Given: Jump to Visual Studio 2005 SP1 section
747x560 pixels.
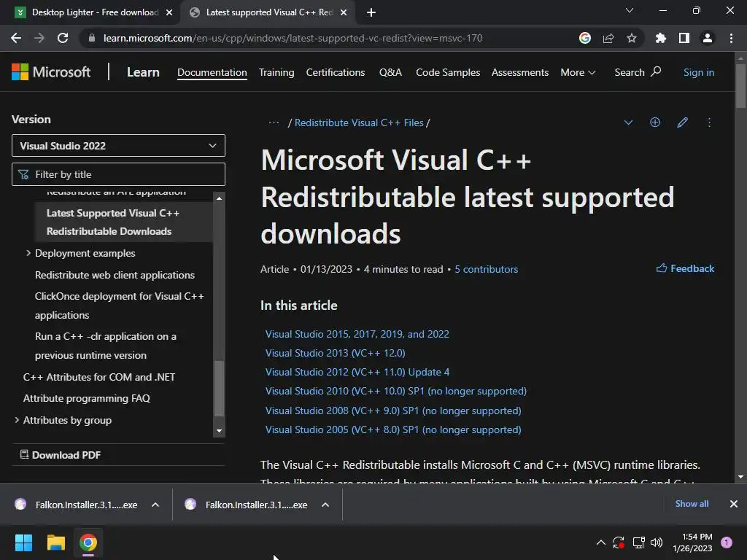Looking at the screenshot, I should (393, 429).
